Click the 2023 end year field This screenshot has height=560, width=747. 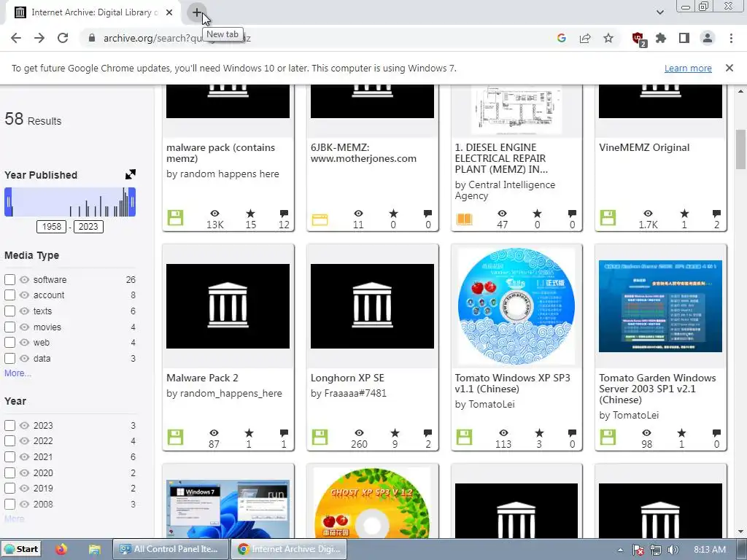pyautogui.click(x=88, y=227)
